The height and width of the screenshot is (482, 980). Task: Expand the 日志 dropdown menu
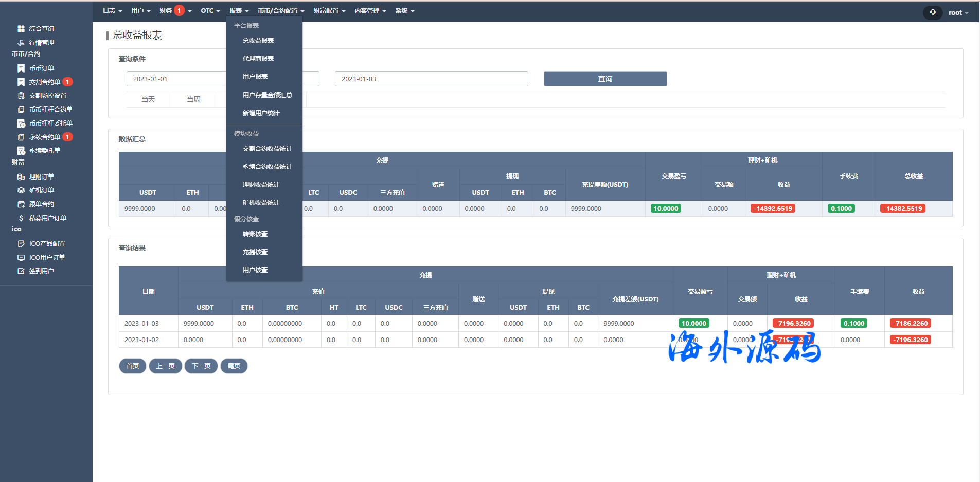click(112, 11)
